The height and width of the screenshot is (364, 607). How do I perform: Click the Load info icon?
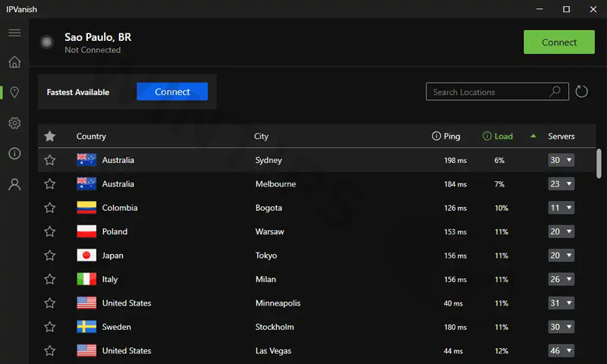(x=487, y=136)
